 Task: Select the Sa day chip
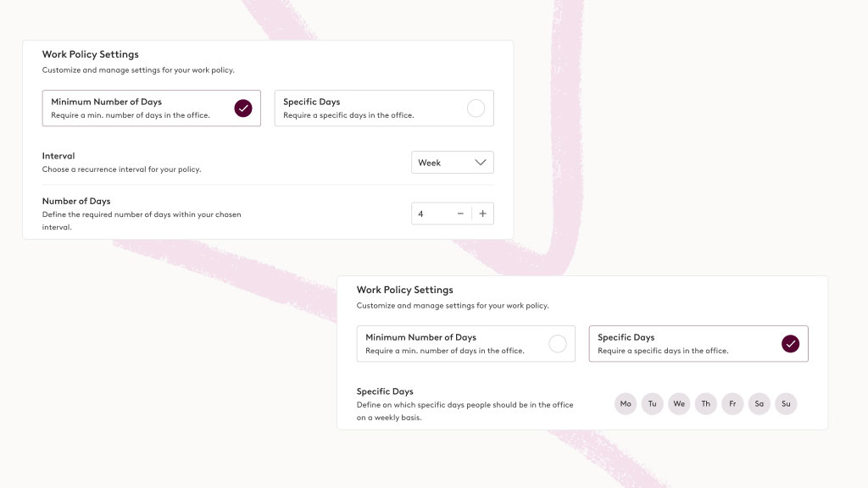click(759, 404)
